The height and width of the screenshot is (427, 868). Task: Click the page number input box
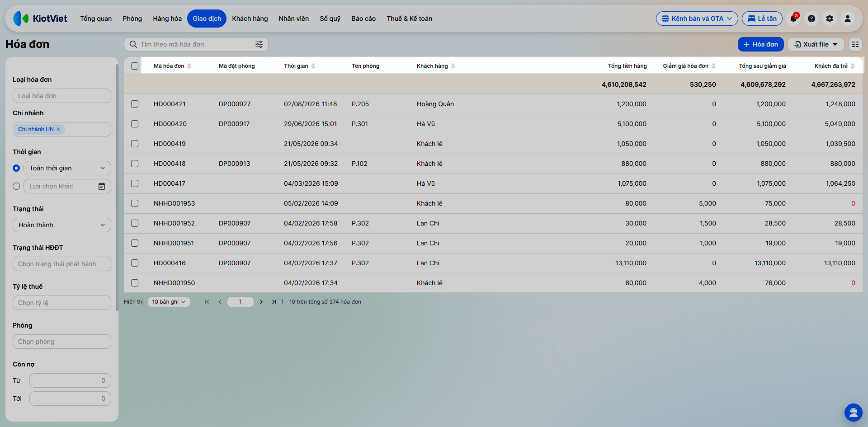click(x=241, y=302)
